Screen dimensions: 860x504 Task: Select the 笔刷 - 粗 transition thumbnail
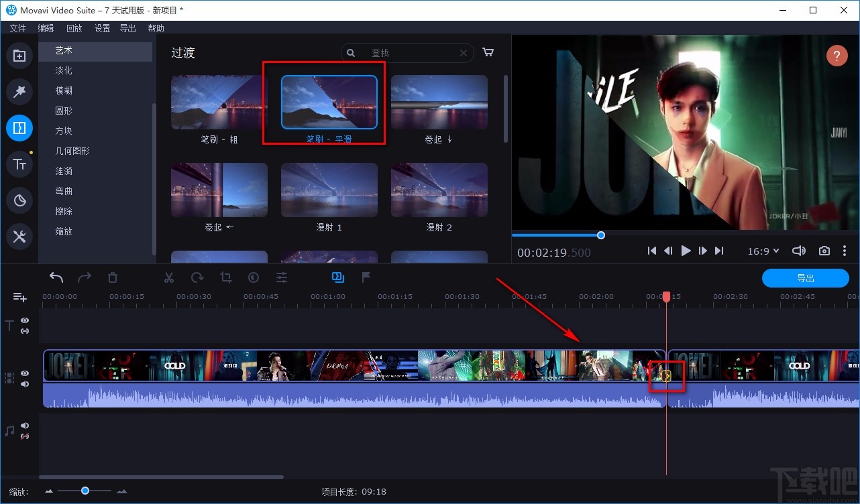click(x=219, y=102)
